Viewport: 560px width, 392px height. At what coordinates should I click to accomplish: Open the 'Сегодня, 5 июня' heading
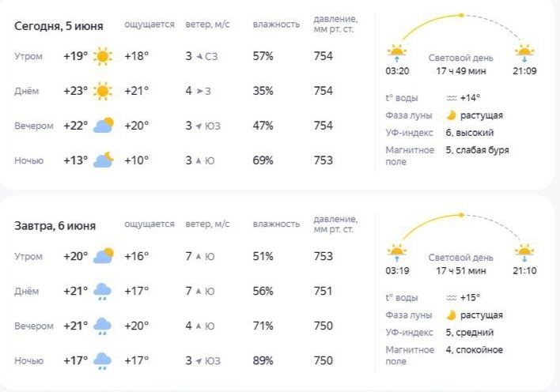click(x=59, y=26)
